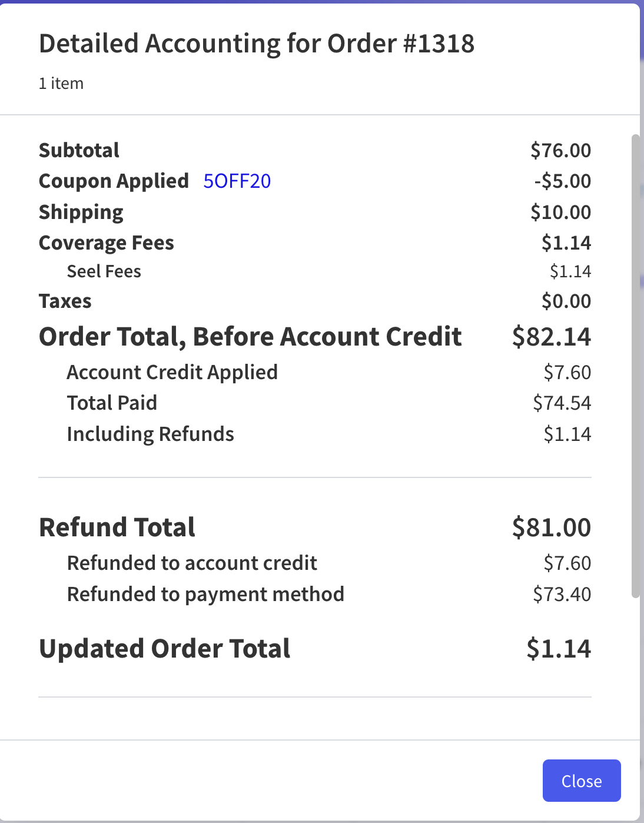This screenshot has width=644, height=823.
Task: Open the 5OFF20 coupon link
Action: coord(237,181)
